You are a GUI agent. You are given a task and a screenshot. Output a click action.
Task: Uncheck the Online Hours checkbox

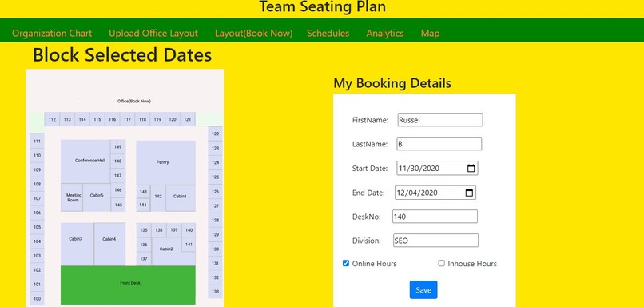coord(346,263)
